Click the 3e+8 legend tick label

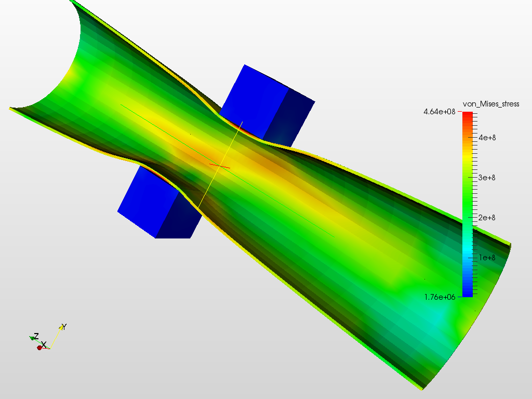pyautogui.click(x=487, y=178)
